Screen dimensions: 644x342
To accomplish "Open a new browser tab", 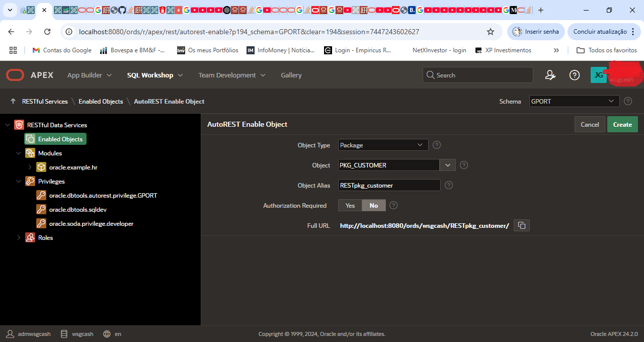I will [x=541, y=10].
